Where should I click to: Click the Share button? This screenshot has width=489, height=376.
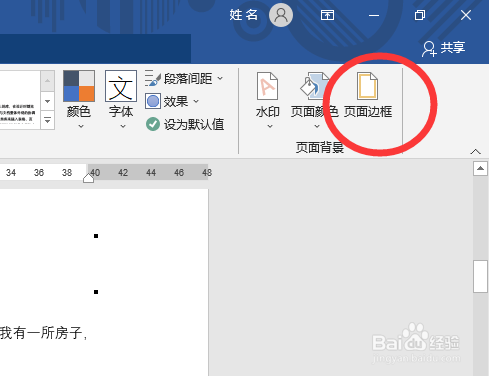click(444, 48)
